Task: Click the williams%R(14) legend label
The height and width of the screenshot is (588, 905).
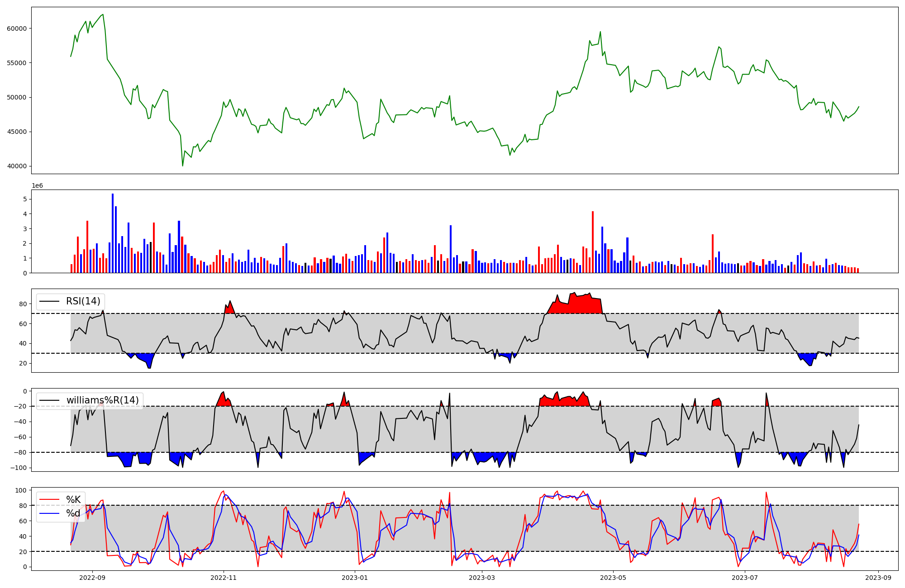Action: coord(102,400)
